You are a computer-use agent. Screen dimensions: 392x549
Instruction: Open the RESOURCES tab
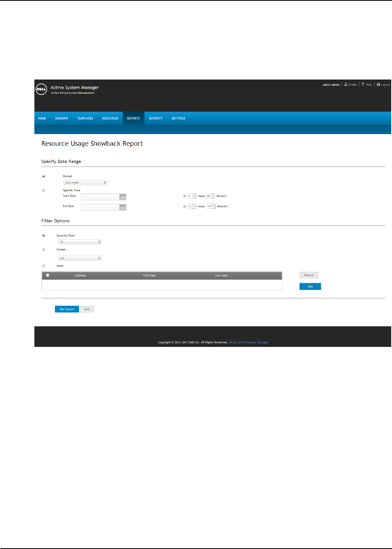tap(110, 118)
